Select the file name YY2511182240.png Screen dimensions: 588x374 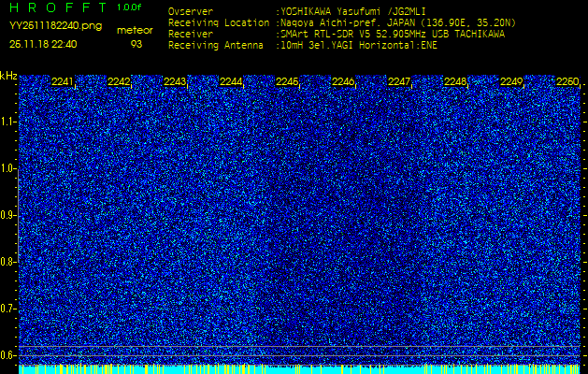click(x=55, y=26)
